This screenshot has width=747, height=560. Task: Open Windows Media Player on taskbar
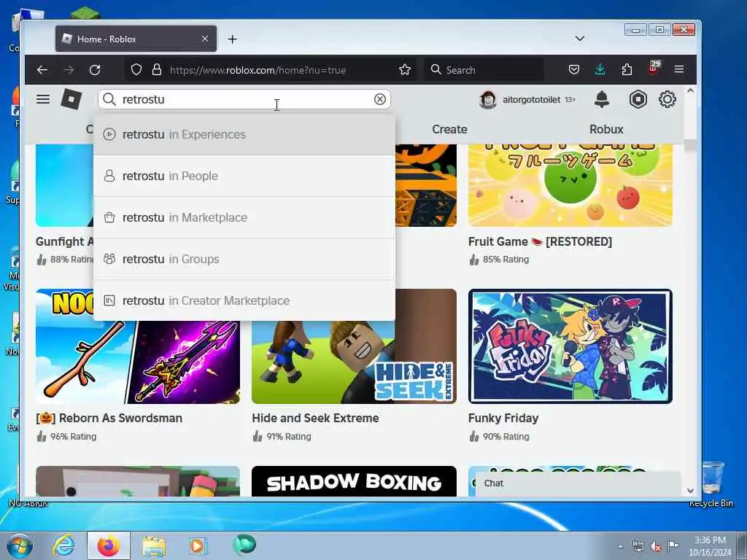(x=197, y=545)
